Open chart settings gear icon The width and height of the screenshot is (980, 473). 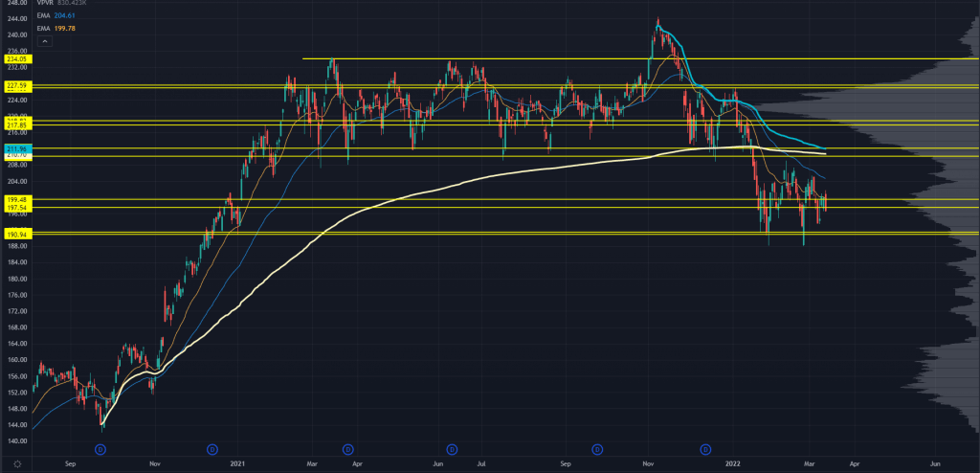pos(17,464)
